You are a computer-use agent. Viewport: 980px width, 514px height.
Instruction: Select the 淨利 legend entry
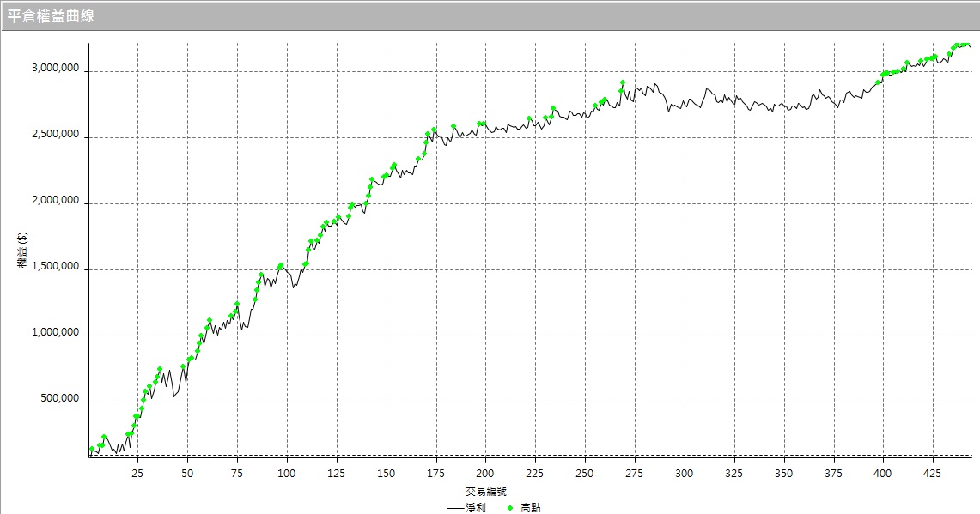point(466,508)
